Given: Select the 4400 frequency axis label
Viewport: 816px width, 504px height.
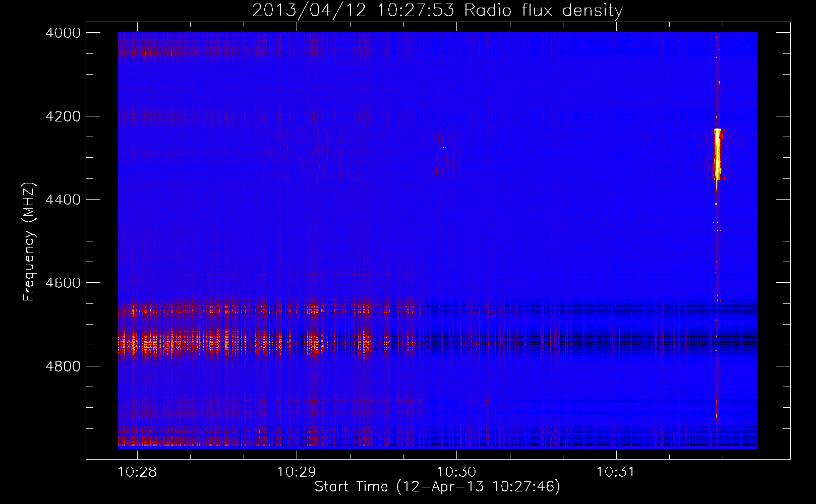Looking at the screenshot, I should tap(63, 200).
